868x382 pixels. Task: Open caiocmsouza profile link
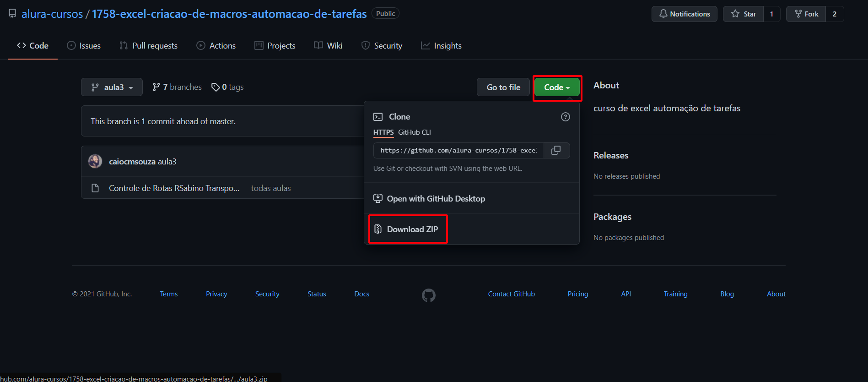coord(132,162)
